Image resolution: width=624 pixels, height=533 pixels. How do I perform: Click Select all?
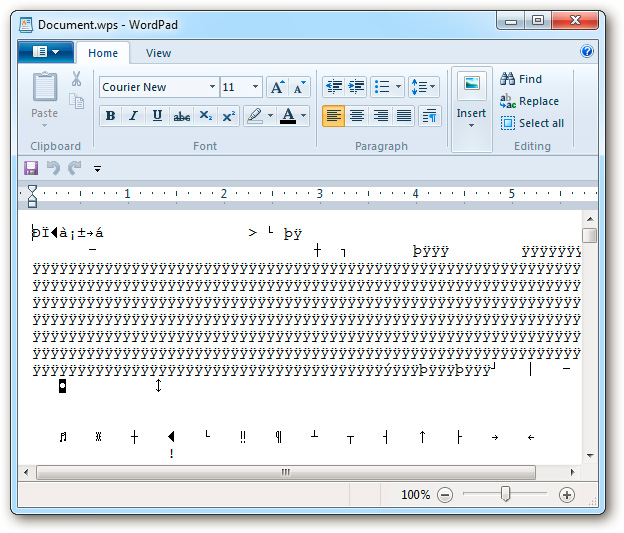click(532, 123)
